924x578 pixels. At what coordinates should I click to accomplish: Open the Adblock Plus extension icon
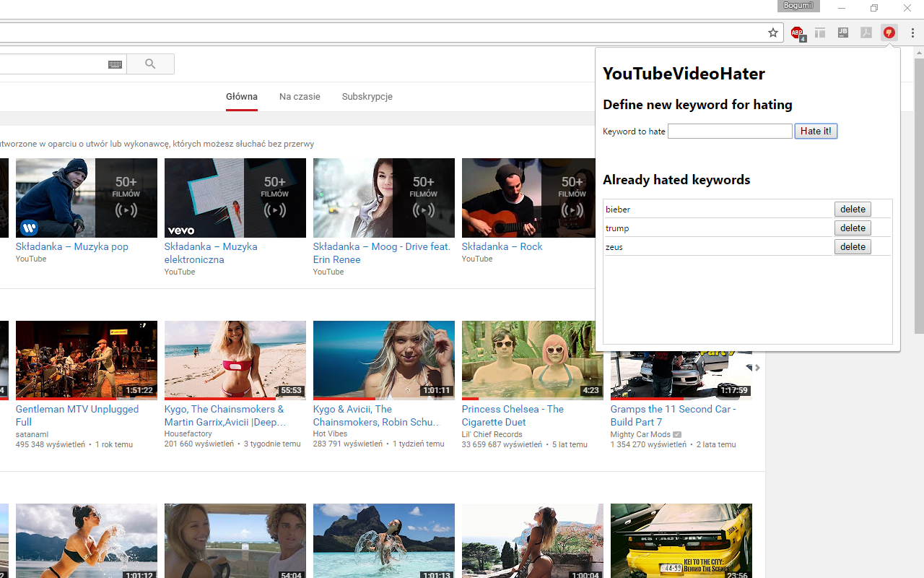(797, 33)
